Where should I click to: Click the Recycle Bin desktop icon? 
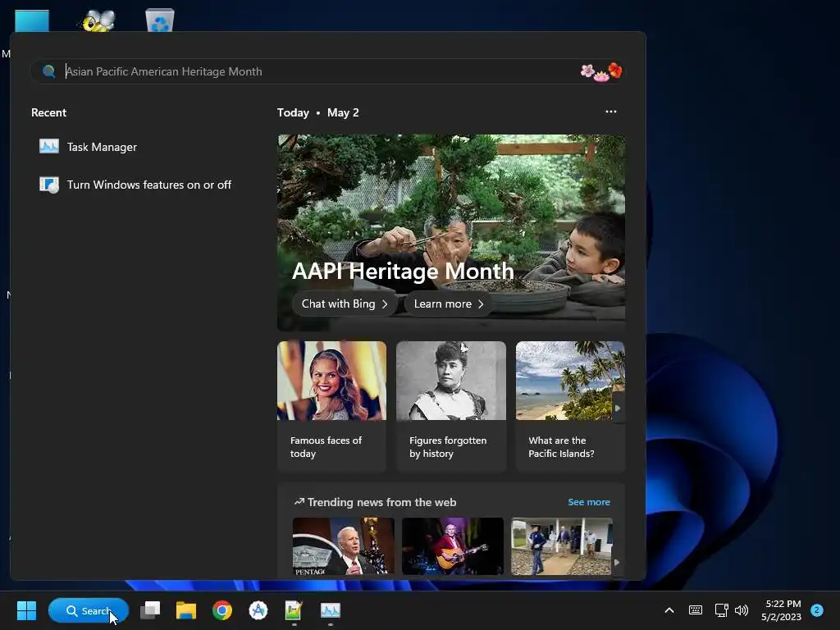160,20
